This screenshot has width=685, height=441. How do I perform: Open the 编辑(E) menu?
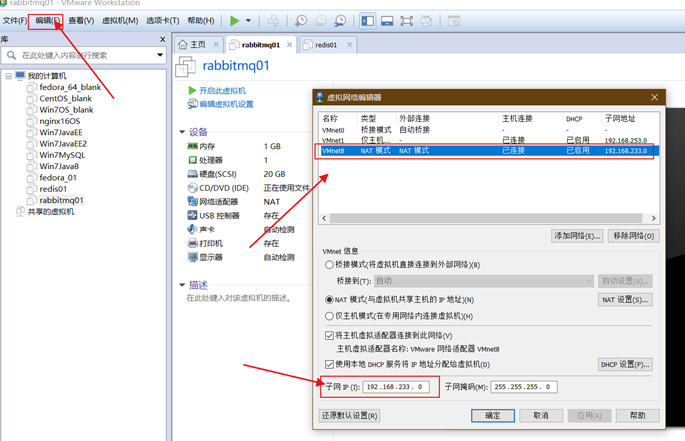click(x=47, y=21)
